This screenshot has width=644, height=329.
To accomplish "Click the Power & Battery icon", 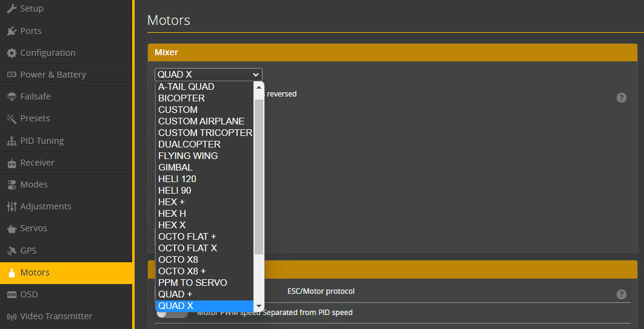I will point(12,75).
